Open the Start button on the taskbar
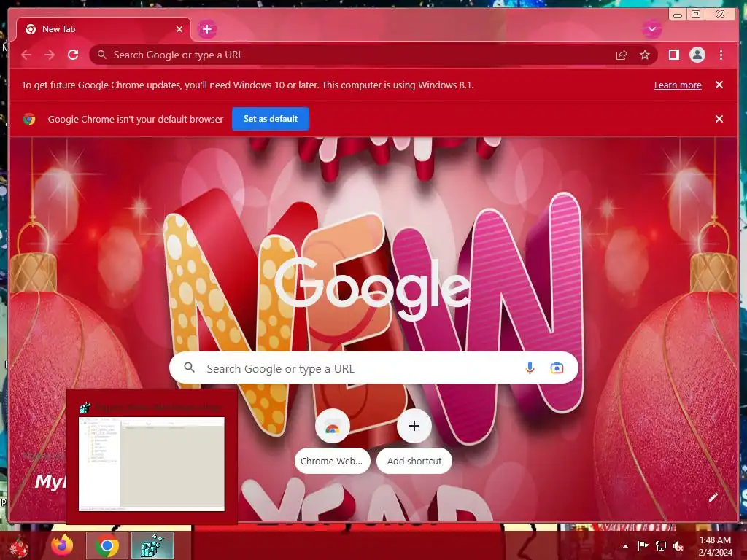The height and width of the screenshot is (560, 747). pyautogui.click(x=19, y=545)
